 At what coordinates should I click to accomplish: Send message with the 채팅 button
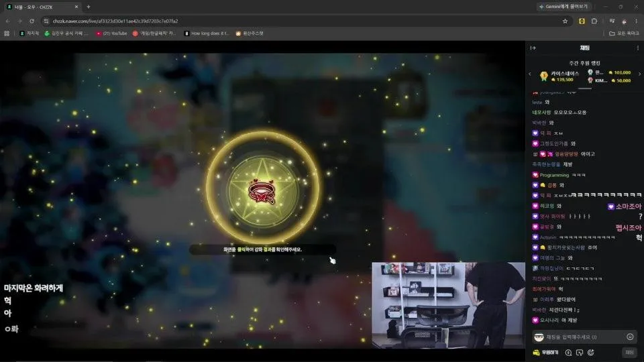(629, 352)
